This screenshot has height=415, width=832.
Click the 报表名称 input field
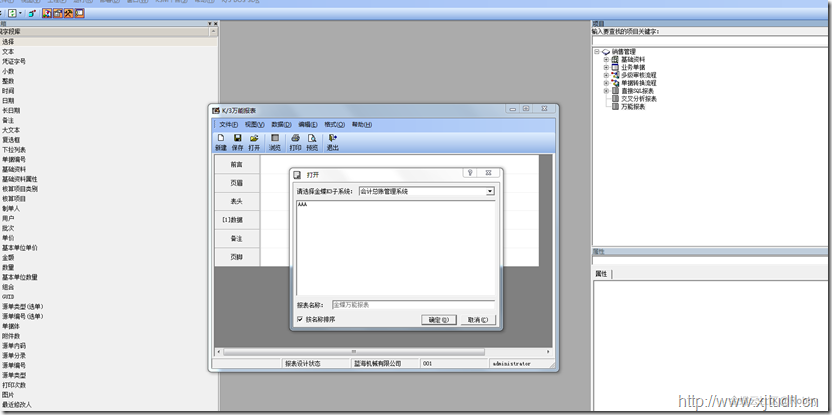[412, 304]
